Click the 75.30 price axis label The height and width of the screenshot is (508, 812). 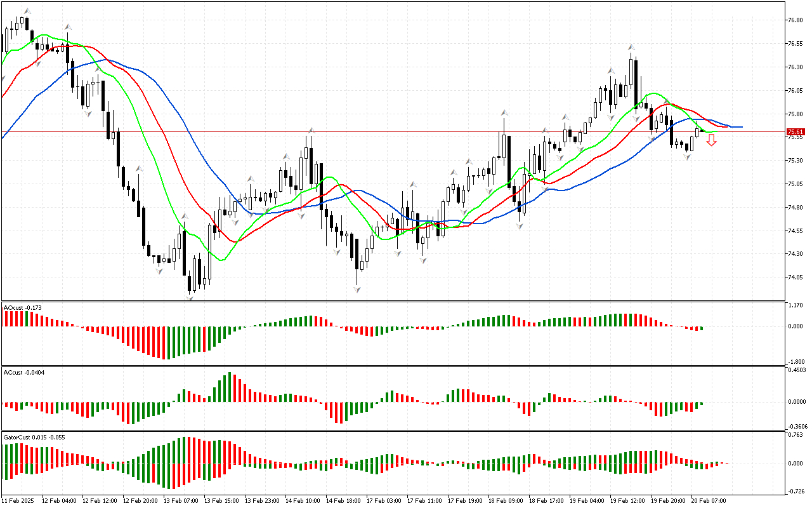795,161
